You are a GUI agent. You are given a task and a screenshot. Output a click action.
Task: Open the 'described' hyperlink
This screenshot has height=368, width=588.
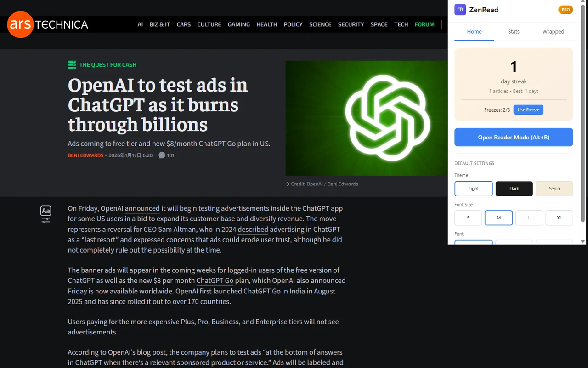(x=253, y=229)
